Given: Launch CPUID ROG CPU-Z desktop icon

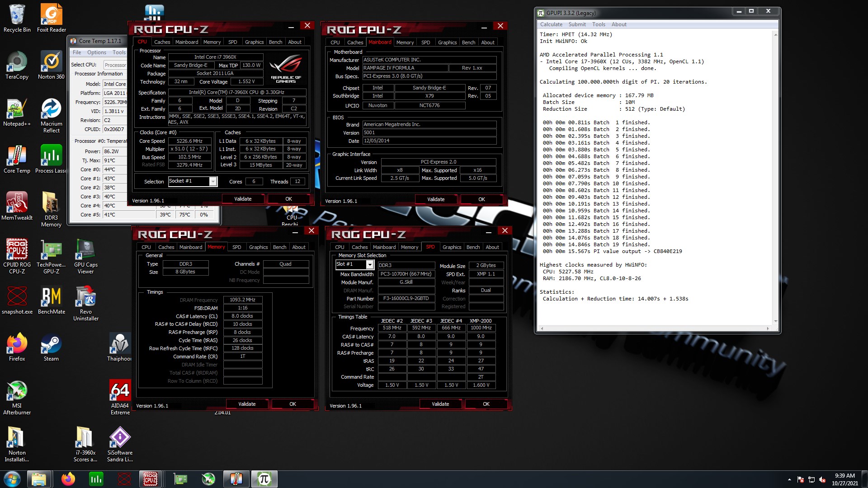Looking at the screenshot, I should (17, 256).
